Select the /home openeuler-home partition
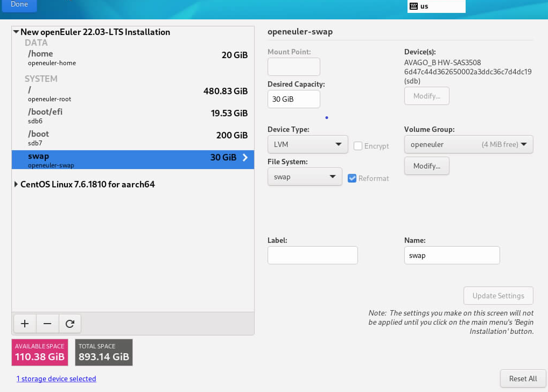548x392 pixels. pyautogui.click(x=133, y=58)
